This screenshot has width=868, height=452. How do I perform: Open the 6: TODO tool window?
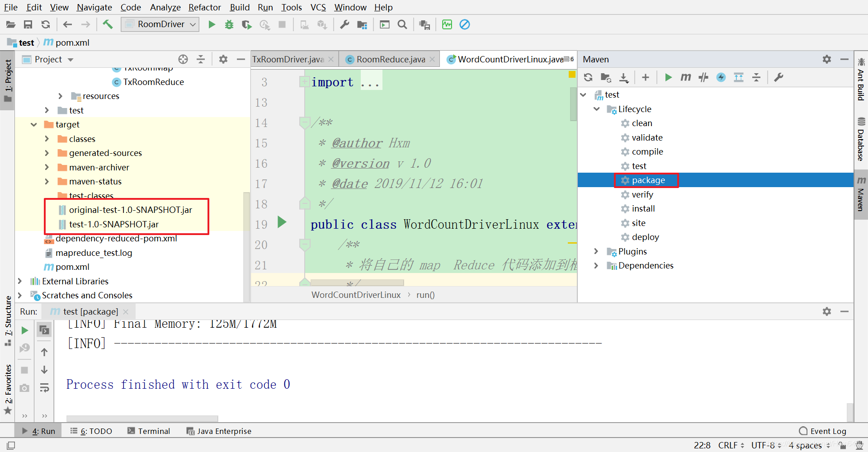tap(91, 431)
